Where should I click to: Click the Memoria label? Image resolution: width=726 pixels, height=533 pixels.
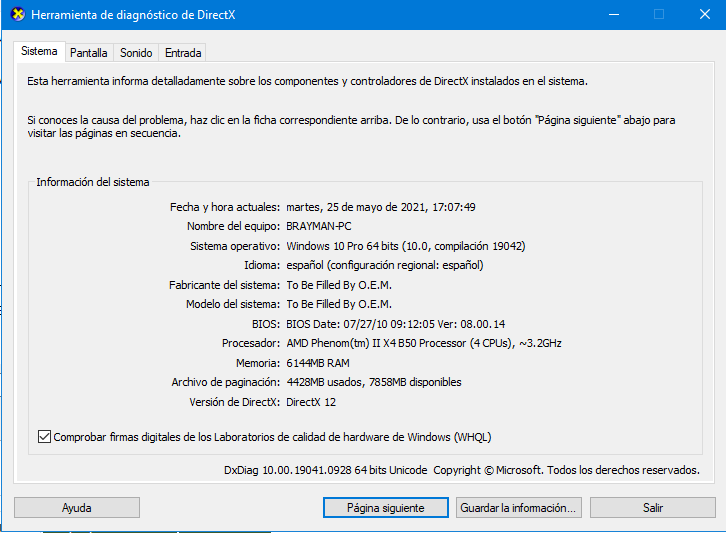(x=258, y=363)
